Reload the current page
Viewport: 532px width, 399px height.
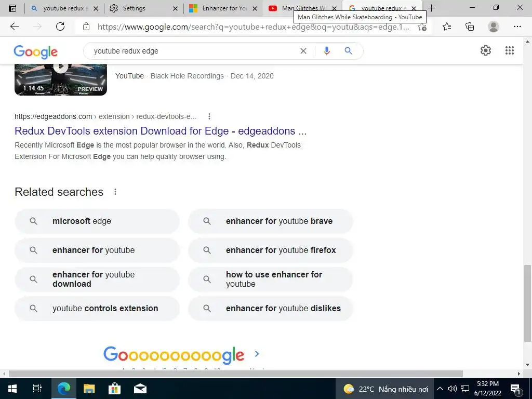pyautogui.click(x=60, y=26)
